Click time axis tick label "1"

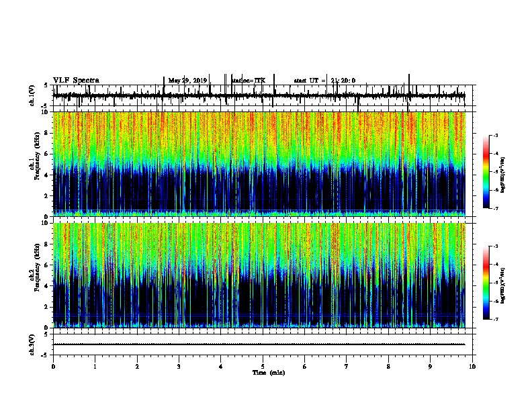point(95,367)
